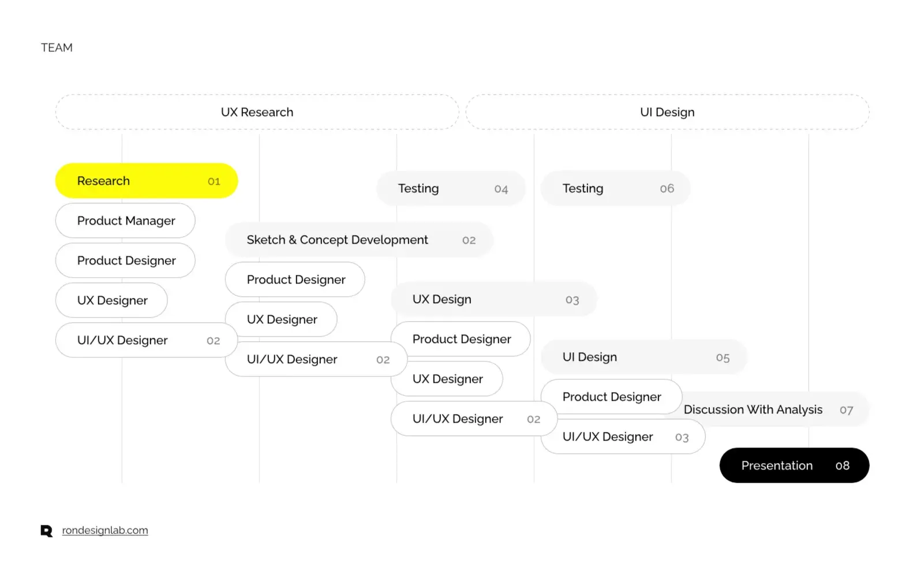Click the Product Manager role pill
The image size is (924, 578).
tap(125, 221)
